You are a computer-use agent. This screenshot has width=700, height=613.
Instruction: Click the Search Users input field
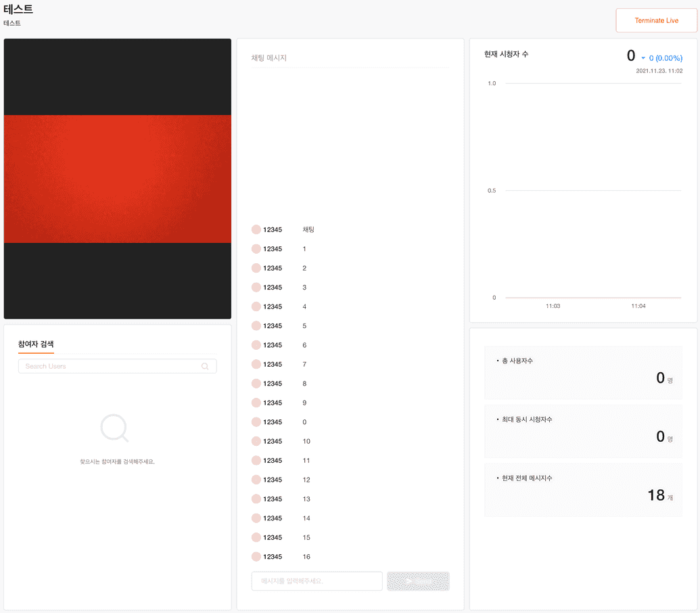click(x=118, y=366)
